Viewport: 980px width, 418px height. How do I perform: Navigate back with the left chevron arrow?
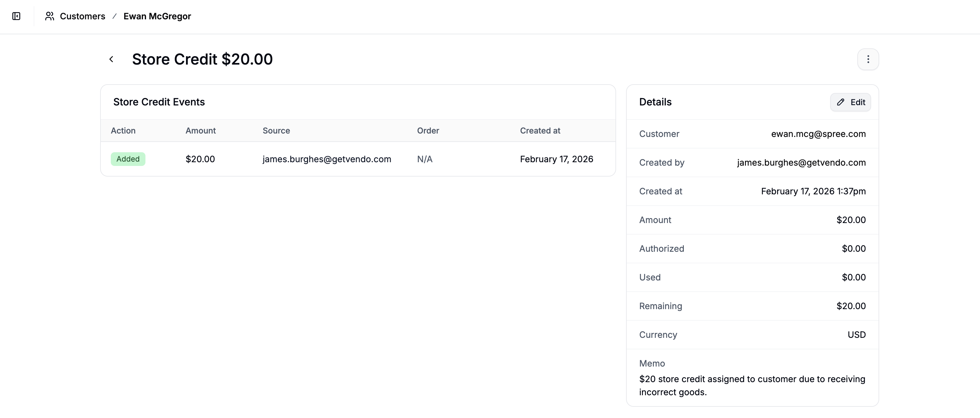coord(111,59)
